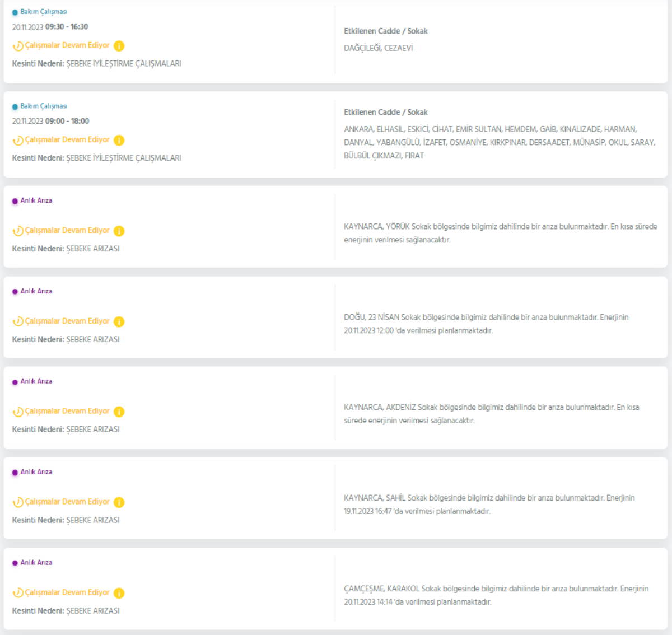Open the info icon for the KAYNARCA, SAHİL outage
672x635 pixels.
point(119,502)
